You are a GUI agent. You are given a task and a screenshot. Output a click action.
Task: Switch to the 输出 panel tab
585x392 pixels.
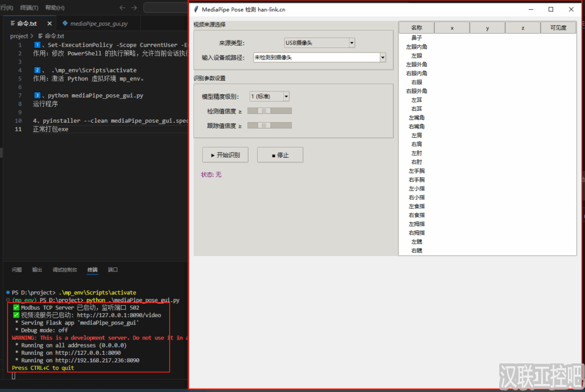37,270
